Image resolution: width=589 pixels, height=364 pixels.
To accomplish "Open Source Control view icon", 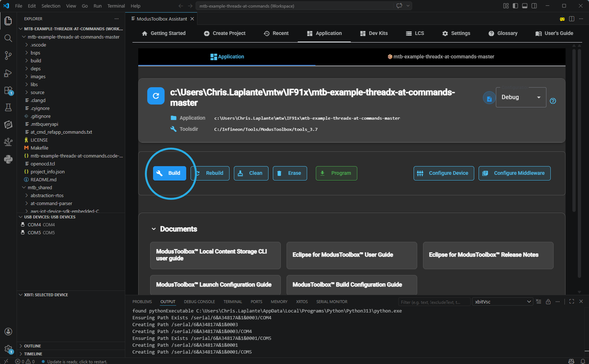I will [8, 55].
